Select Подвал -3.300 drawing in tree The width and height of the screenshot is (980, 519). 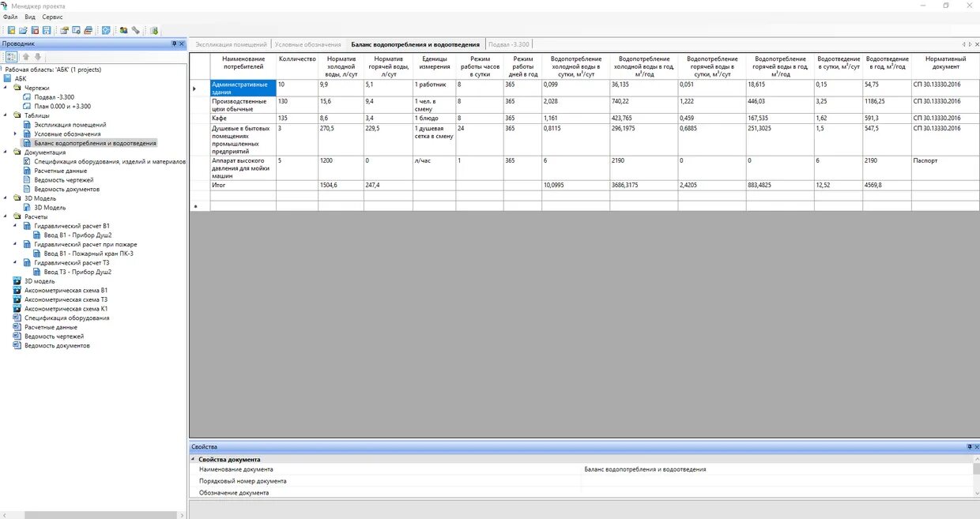56,97
